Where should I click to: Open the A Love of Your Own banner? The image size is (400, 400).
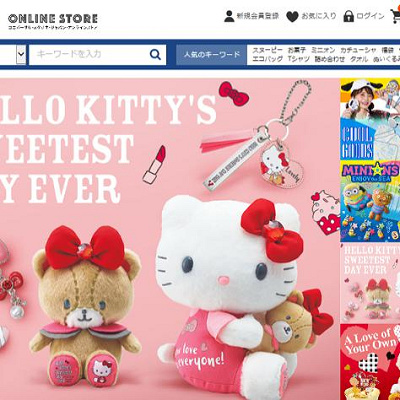click(x=370, y=362)
